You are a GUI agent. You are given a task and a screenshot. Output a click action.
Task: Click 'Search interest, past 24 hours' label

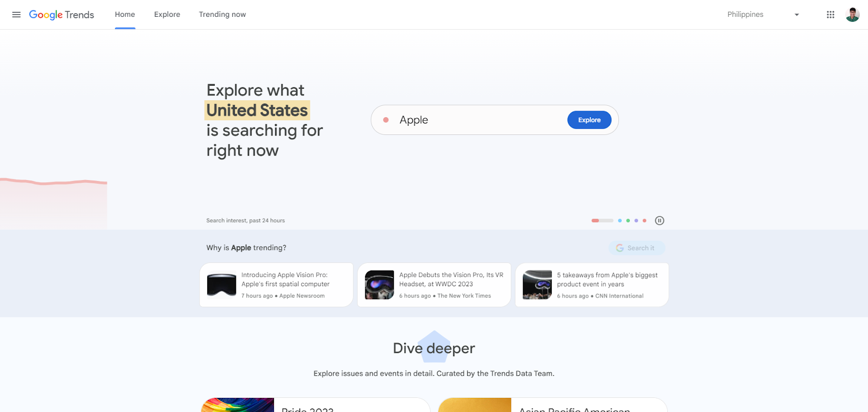[245, 221]
